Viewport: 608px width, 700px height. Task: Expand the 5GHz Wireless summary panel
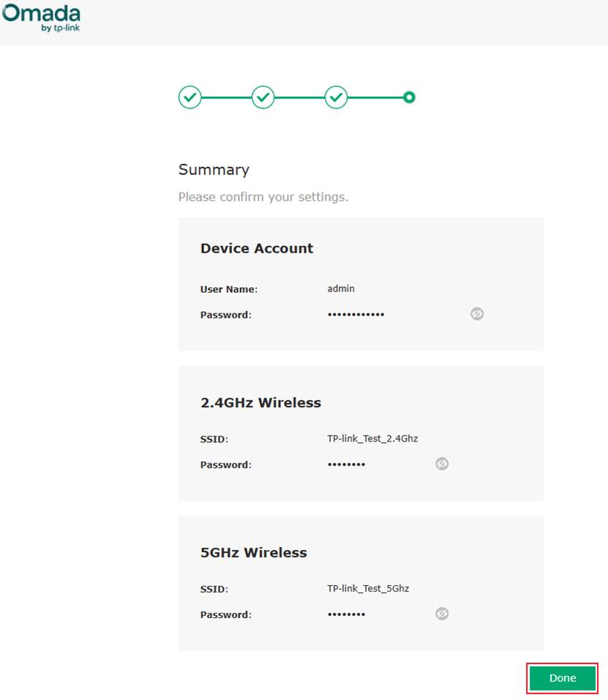point(252,552)
